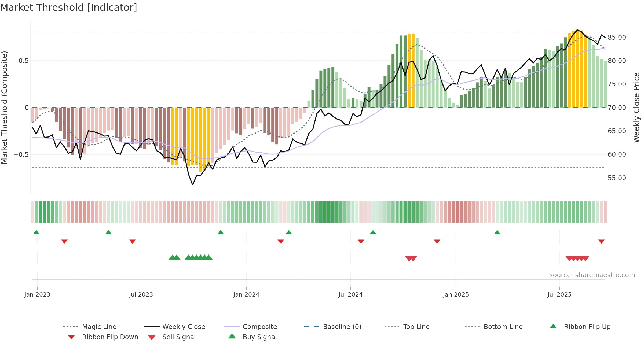The image size is (644, 362).
Task: Click the Market Threshold (Composite) axis title
Action: point(4,108)
